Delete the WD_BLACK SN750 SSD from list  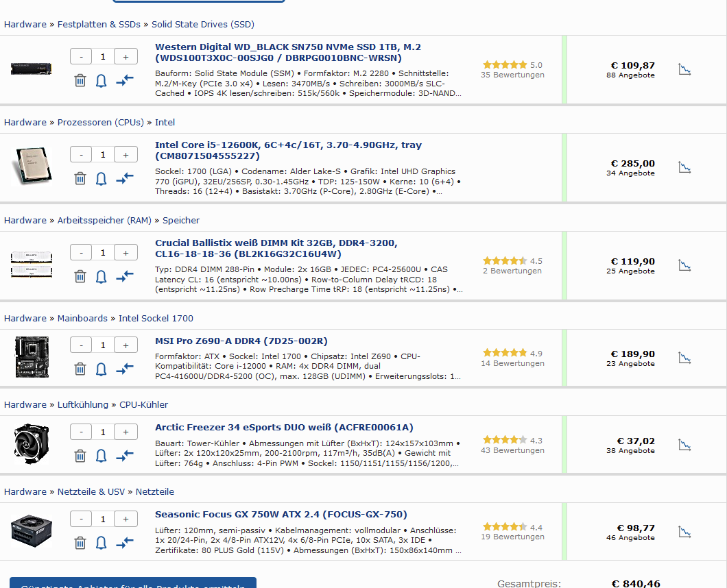click(80, 81)
